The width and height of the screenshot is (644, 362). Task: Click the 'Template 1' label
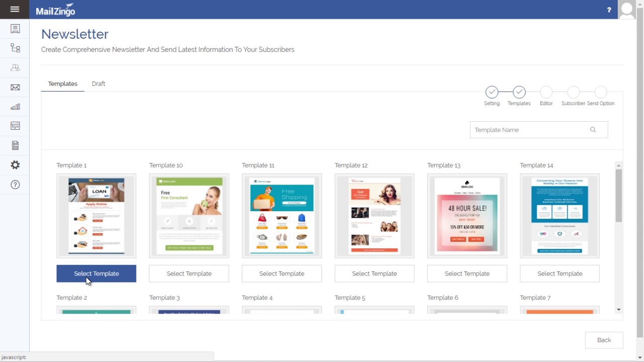coord(71,165)
